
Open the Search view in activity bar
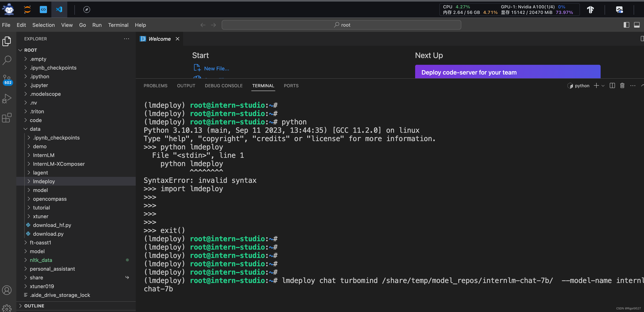(7, 60)
